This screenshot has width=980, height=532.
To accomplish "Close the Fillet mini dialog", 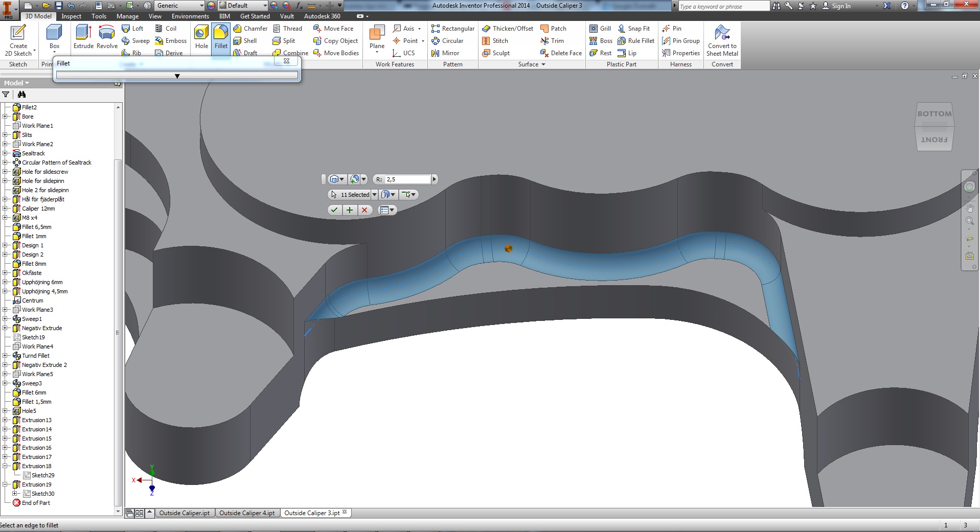I will [x=287, y=61].
